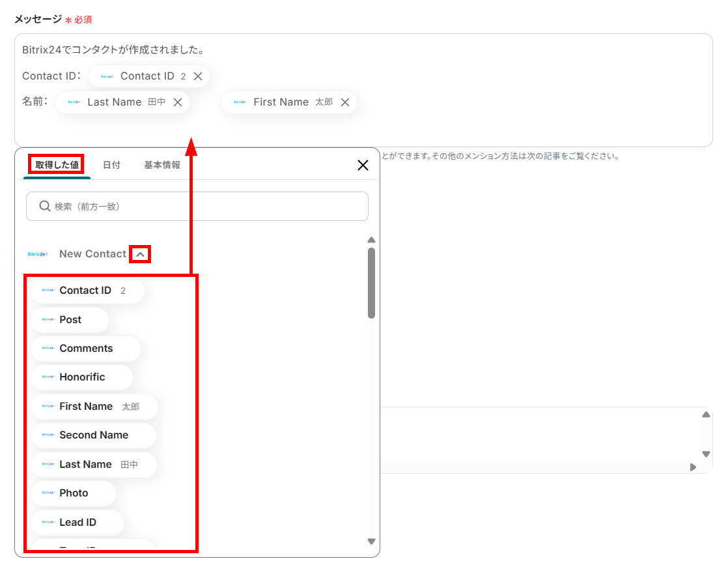Screen dimensions: 728x576
Task: Select the 取得した値 tab
Action: 57,165
